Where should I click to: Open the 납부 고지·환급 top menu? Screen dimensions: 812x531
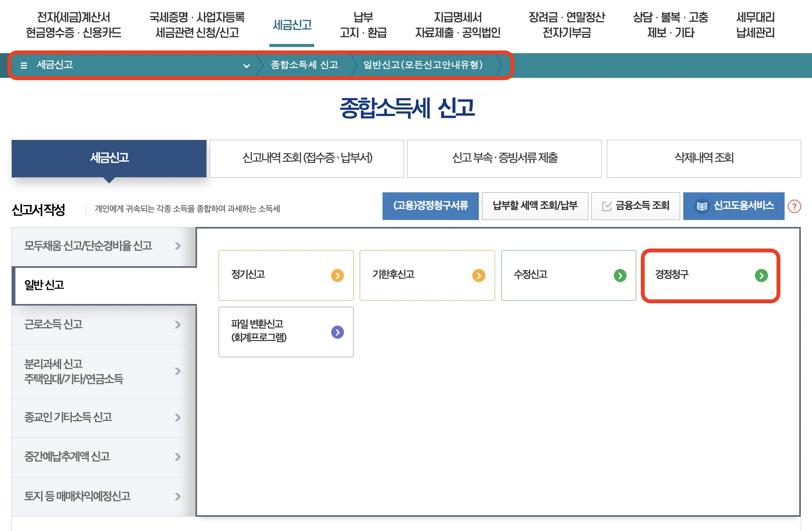(x=363, y=25)
